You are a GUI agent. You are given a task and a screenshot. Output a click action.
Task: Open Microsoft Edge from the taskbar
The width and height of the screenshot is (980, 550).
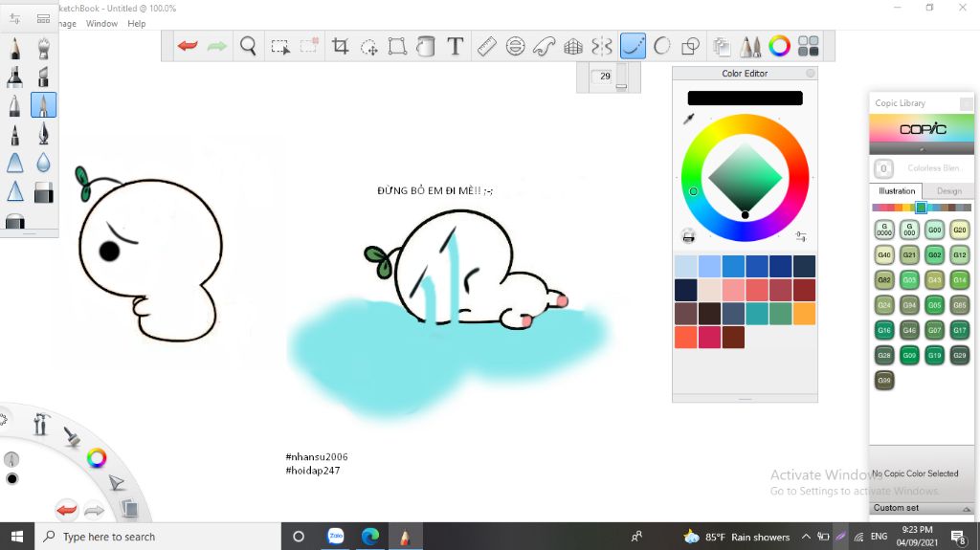click(x=370, y=537)
